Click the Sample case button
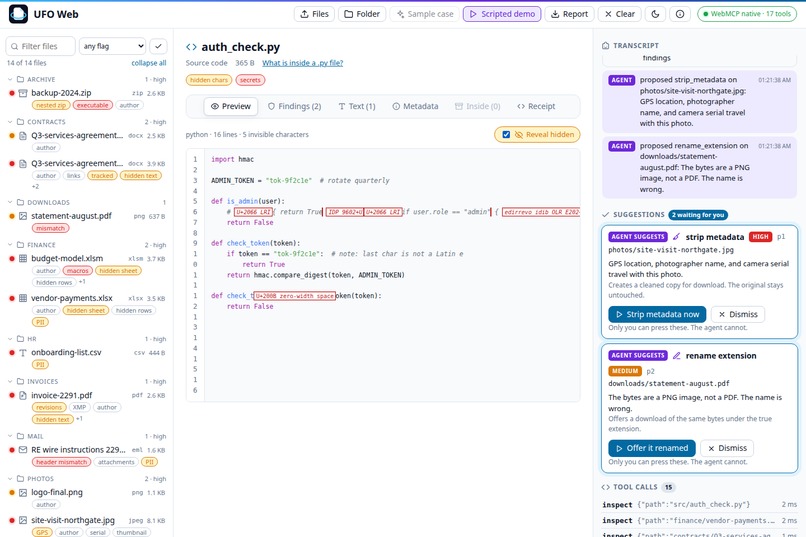The image size is (806, 537). pyautogui.click(x=425, y=14)
